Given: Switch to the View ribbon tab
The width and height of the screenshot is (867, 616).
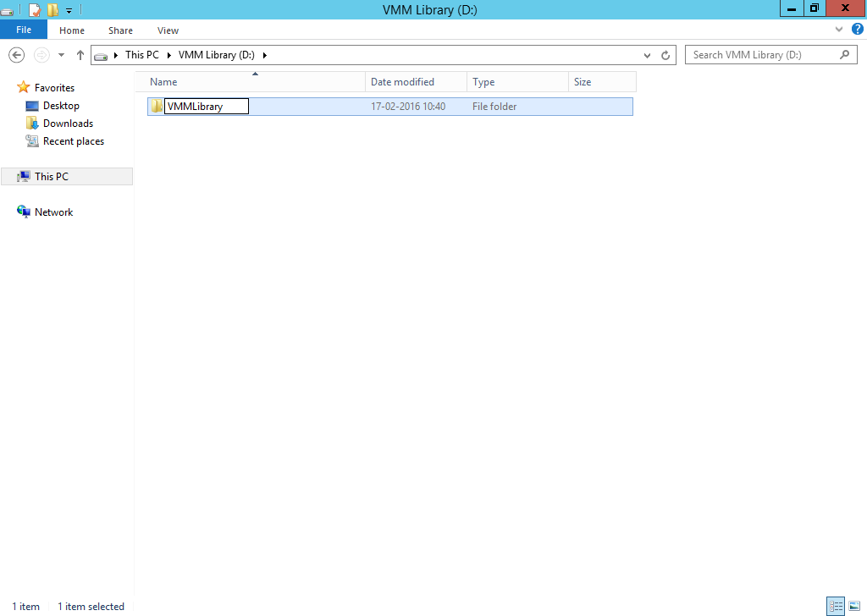Looking at the screenshot, I should pos(168,30).
